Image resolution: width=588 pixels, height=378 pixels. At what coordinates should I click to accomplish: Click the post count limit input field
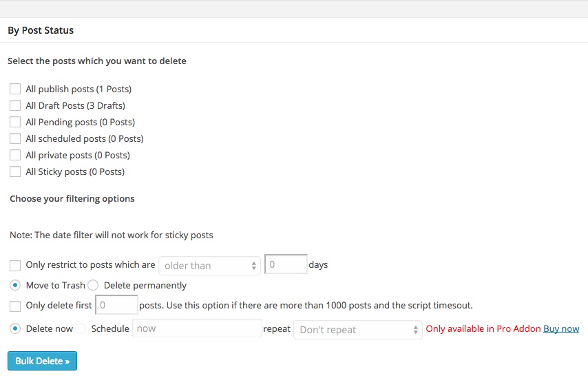(x=116, y=305)
